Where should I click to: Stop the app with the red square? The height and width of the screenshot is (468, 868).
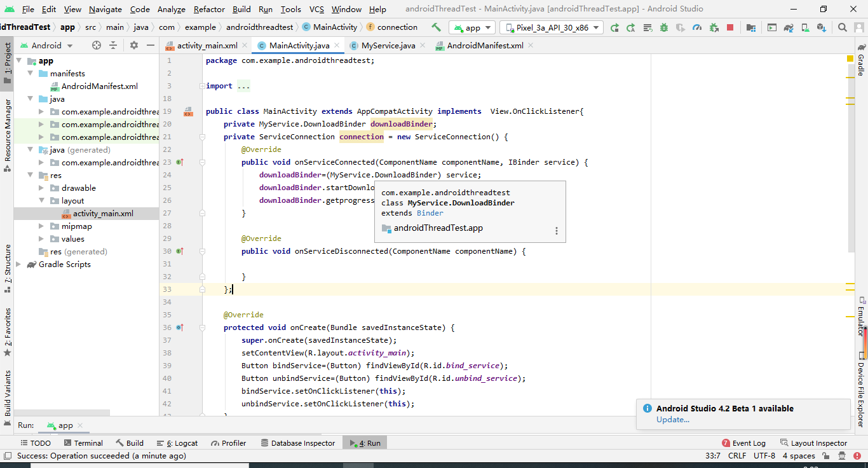[x=730, y=27]
